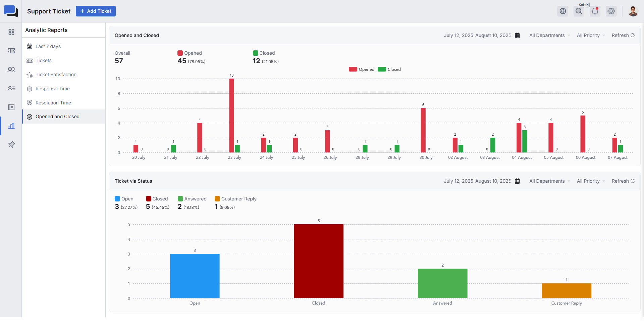
Task: Open the agents list icon in sidebar
Action: pos(11,88)
